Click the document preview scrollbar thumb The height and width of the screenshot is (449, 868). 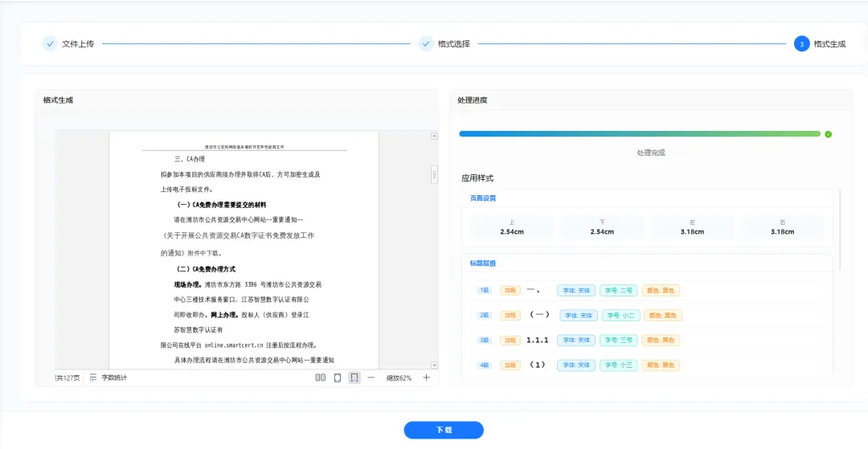pos(434,174)
